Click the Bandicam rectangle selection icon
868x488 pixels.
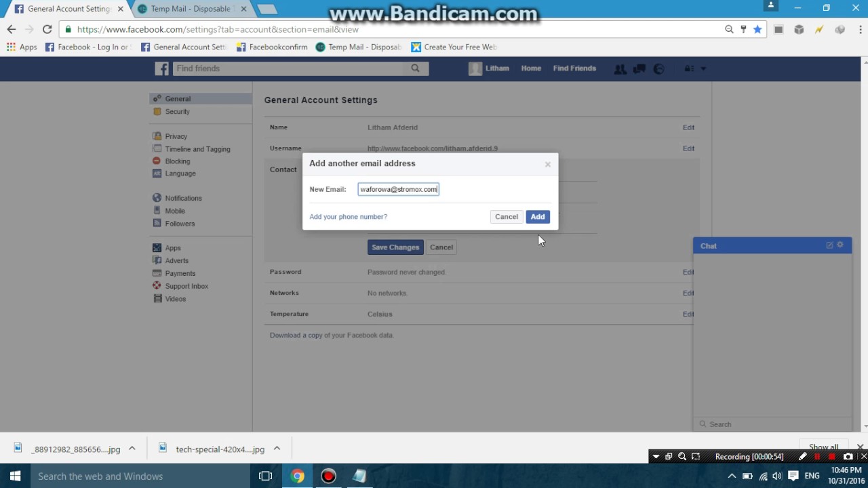tap(696, 457)
